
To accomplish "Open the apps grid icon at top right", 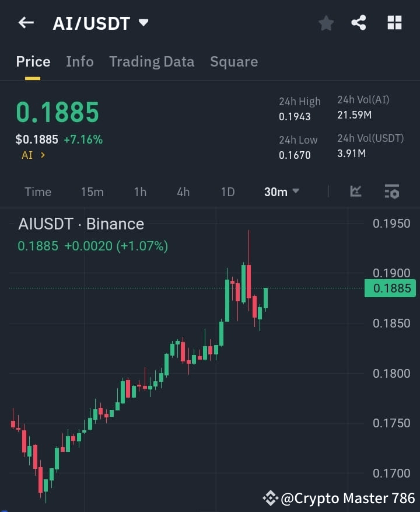I will [394, 23].
